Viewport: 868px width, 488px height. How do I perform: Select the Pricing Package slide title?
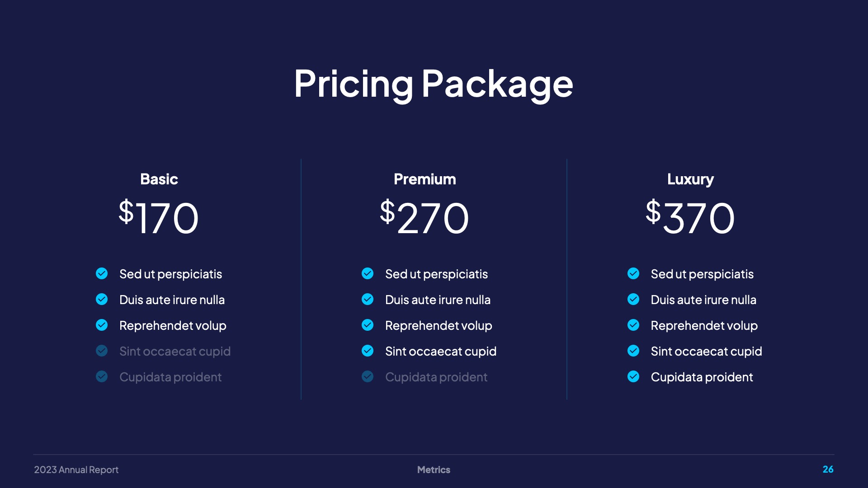click(434, 84)
